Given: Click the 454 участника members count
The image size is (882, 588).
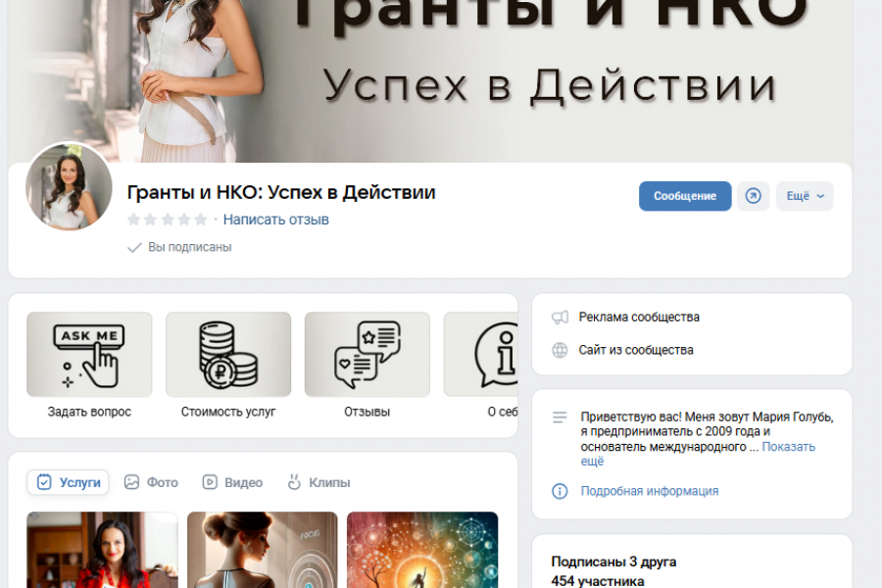Looking at the screenshot, I should pyautogui.click(x=598, y=581).
